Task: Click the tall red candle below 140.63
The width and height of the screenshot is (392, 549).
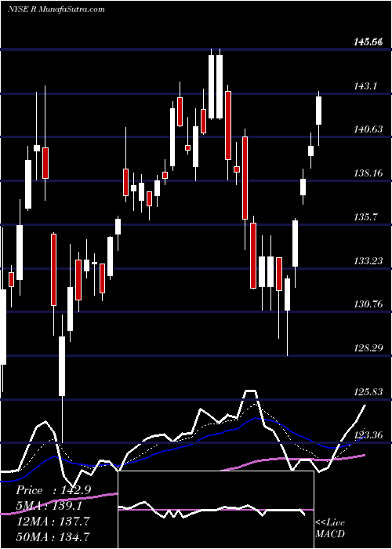Action: (x=245, y=178)
